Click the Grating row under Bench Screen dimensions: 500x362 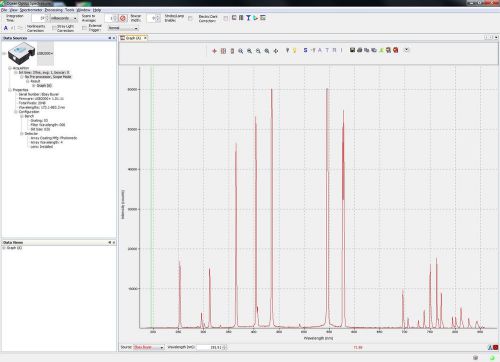click(x=39, y=121)
